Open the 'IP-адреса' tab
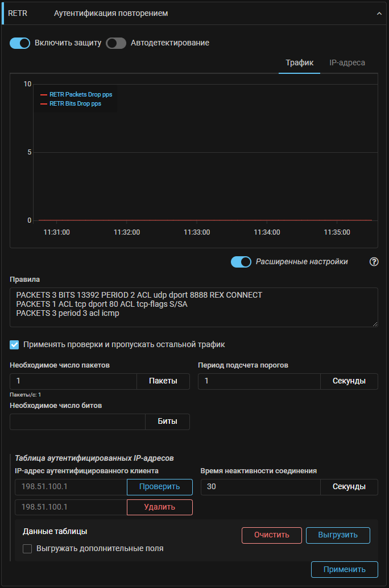 tap(347, 62)
